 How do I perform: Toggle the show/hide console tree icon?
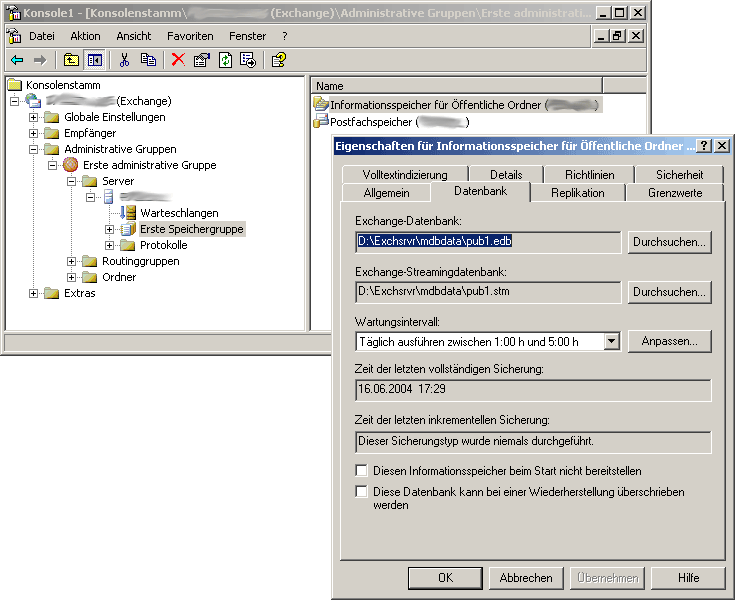tap(94, 60)
